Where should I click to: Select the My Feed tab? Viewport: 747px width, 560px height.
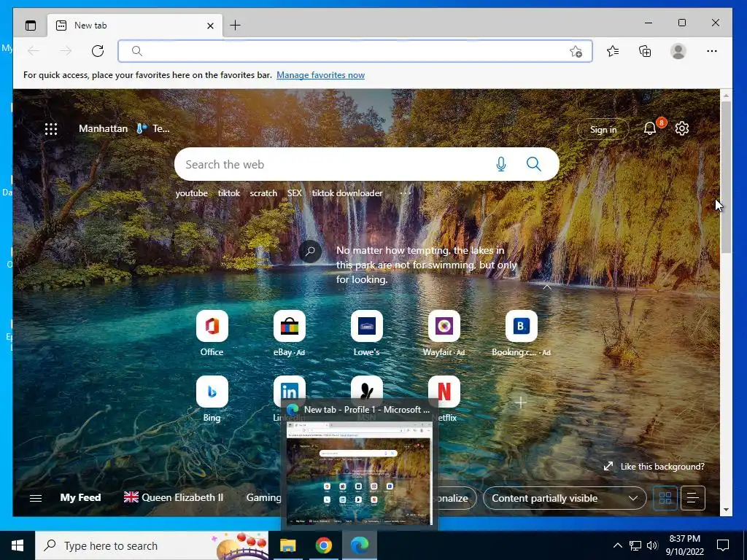tap(80, 497)
